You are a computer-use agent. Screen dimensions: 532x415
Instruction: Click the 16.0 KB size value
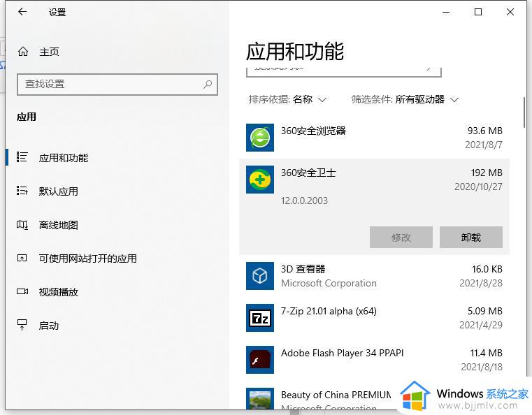pyautogui.click(x=487, y=269)
